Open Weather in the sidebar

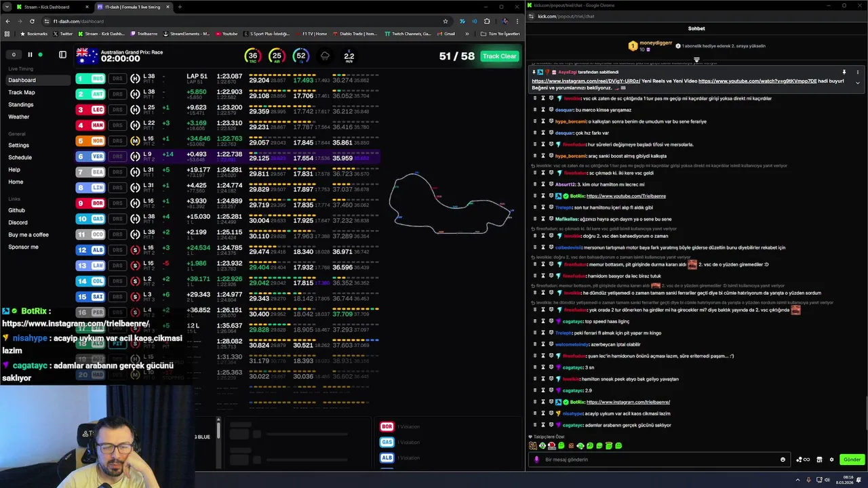pos(19,117)
